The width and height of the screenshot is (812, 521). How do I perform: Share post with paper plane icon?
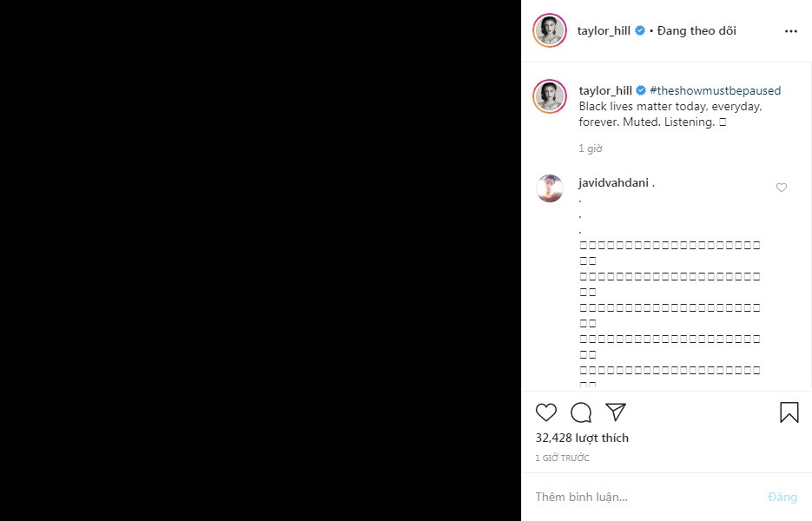616,412
